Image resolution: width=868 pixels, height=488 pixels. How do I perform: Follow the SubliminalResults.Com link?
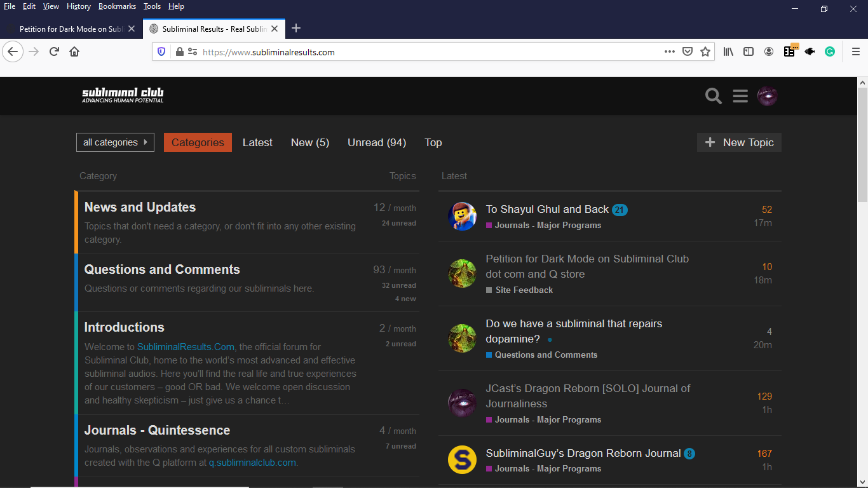(186, 347)
